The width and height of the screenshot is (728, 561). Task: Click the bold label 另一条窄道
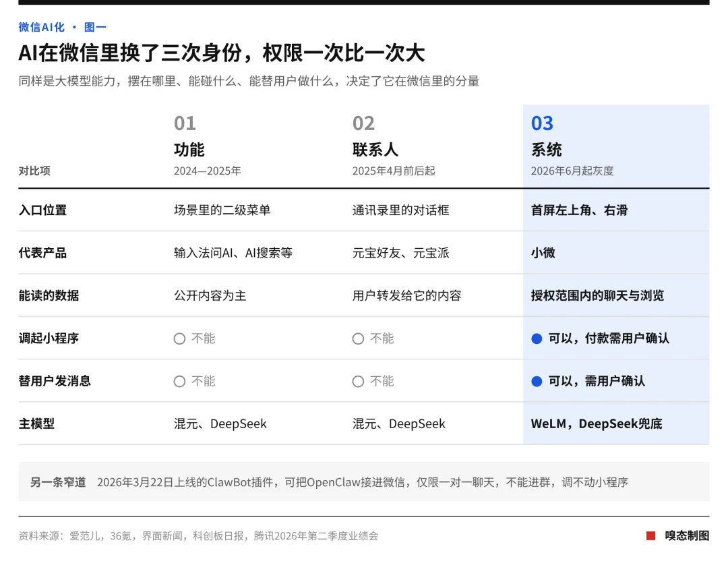(58, 483)
